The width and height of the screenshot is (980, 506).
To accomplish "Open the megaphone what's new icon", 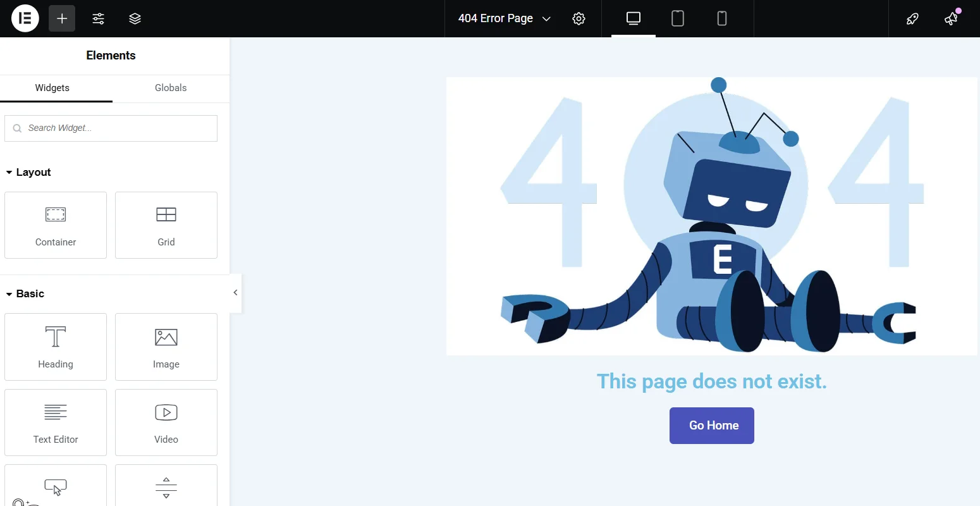I will tap(951, 18).
